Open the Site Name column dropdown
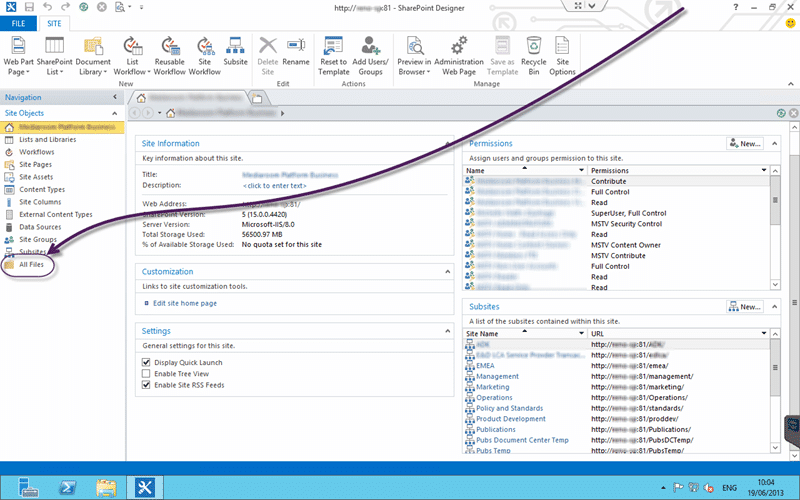Viewport: 800px width, 500px height. [581, 334]
